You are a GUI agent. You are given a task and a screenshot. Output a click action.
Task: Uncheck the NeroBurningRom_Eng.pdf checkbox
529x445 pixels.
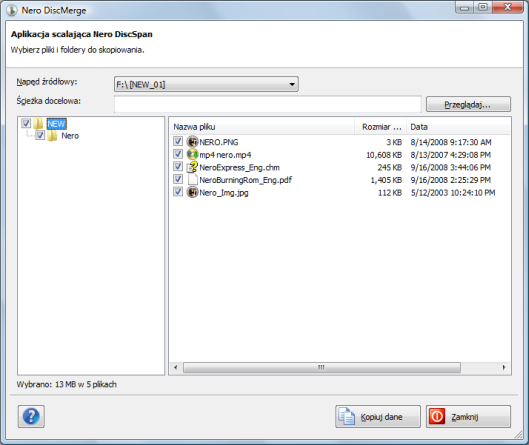178,179
